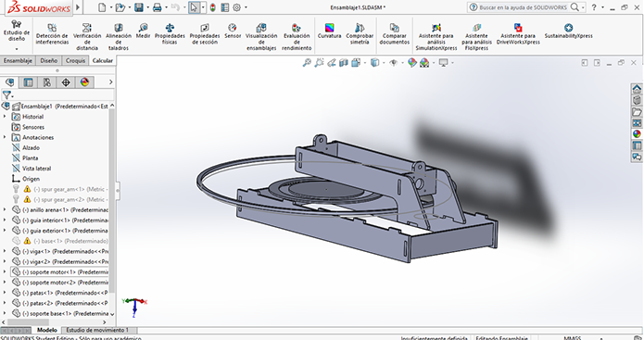The image size is (644, 340).
Task: Launch Asistente para DriveWorksXpress
Action: (518, 33)
